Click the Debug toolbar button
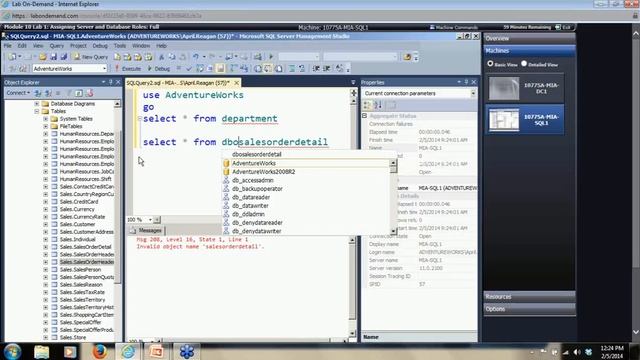Screen dimensions: 640x360 pos(158,69)
